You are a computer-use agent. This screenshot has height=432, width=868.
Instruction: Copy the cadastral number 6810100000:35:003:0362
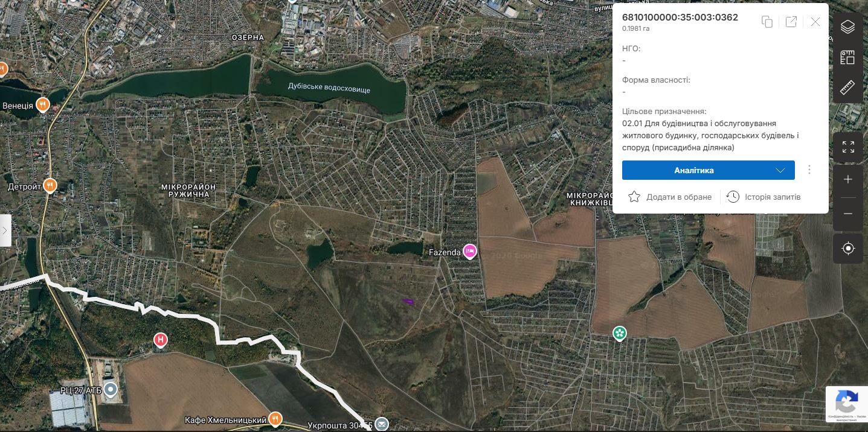click(767, 22)
